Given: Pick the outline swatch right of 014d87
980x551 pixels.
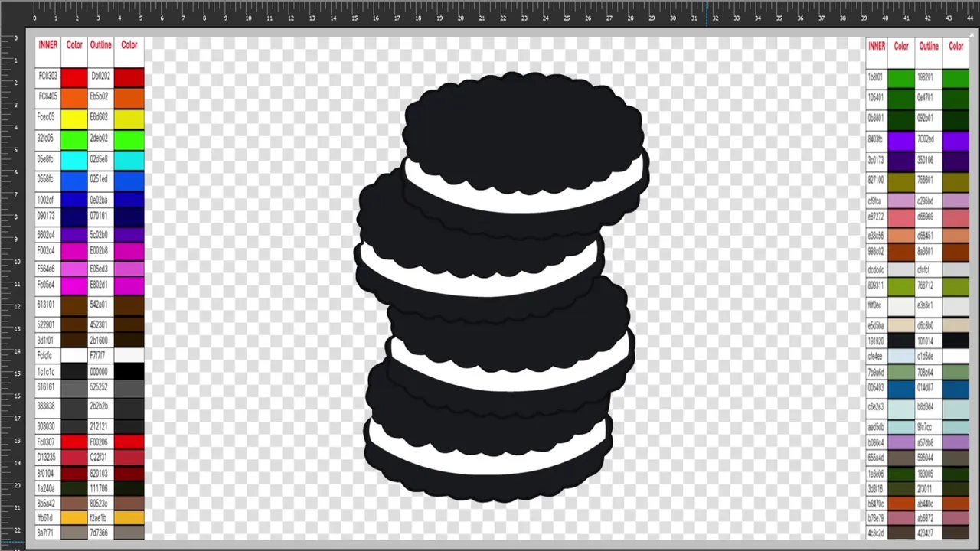Looking at the screenshot, I should coord(956,389).
